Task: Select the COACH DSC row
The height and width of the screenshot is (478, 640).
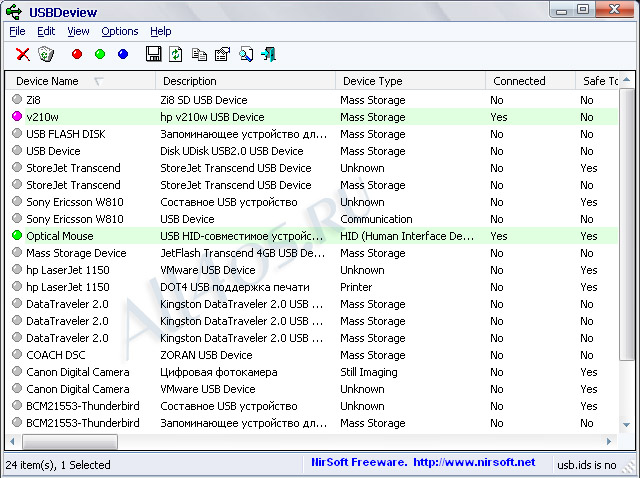Action: point(313,355)
